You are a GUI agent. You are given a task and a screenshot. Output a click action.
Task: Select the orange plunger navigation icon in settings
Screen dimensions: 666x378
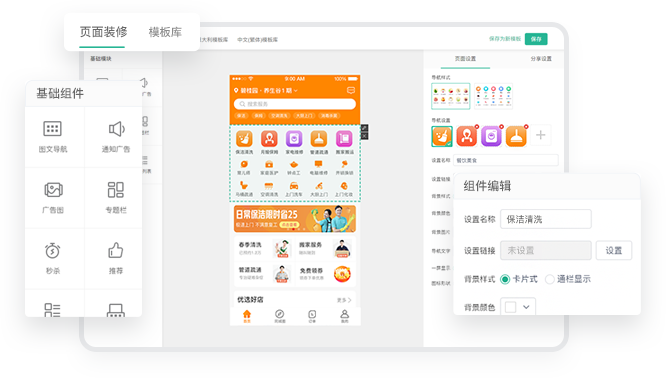(516, 136)
